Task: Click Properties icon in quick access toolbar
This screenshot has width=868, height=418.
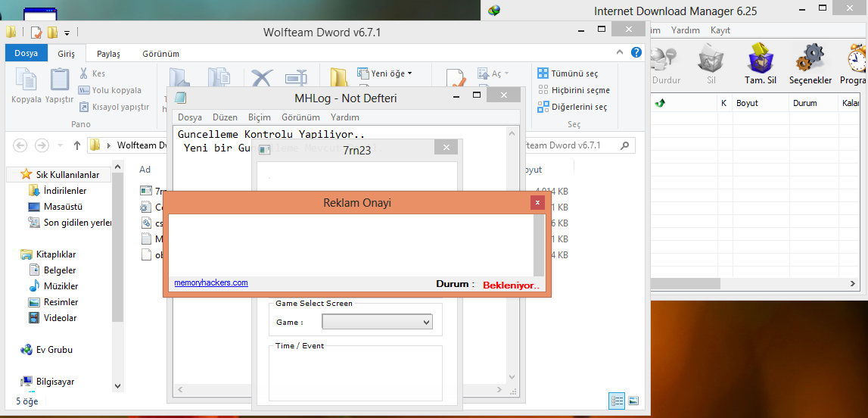Action: click(36, 32)
